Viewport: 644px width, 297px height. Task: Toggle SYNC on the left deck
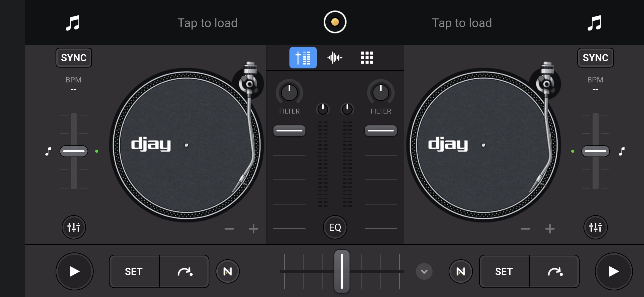coord(74,58)
